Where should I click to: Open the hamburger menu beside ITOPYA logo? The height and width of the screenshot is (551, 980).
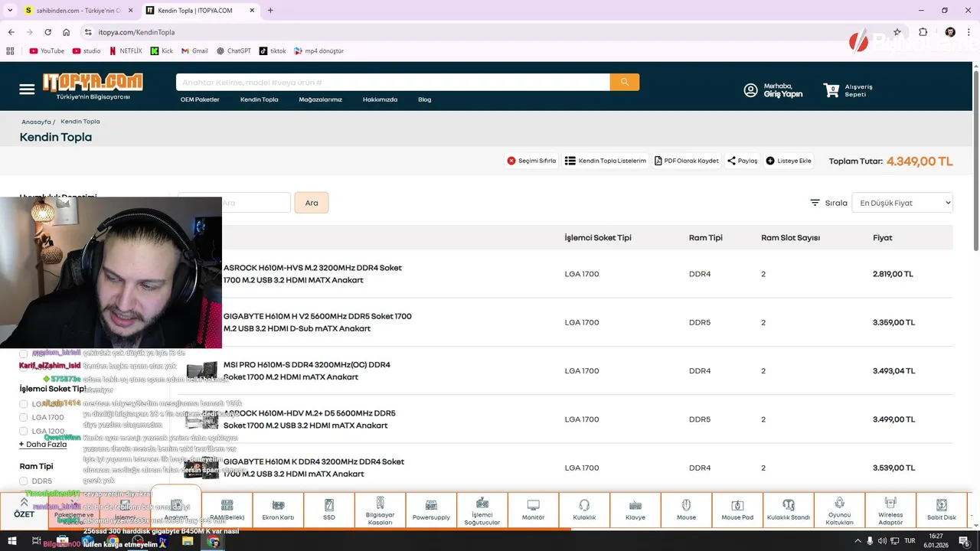[27, 90]
